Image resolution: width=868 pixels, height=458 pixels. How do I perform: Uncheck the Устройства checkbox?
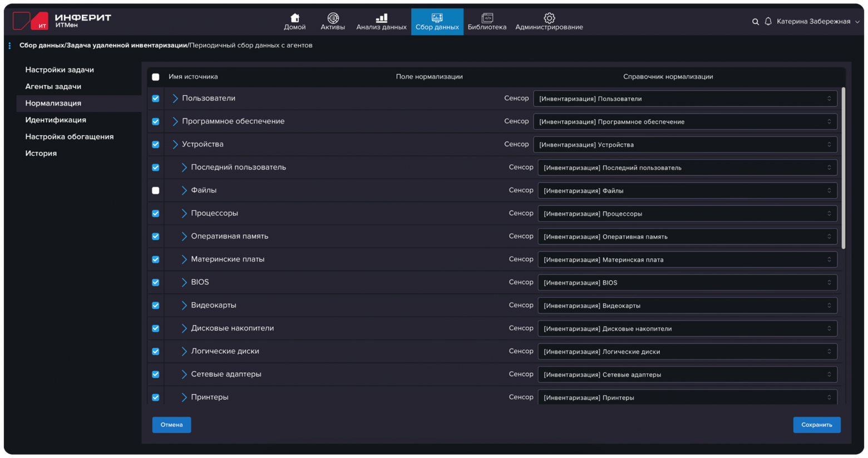(x=156, y=144)
